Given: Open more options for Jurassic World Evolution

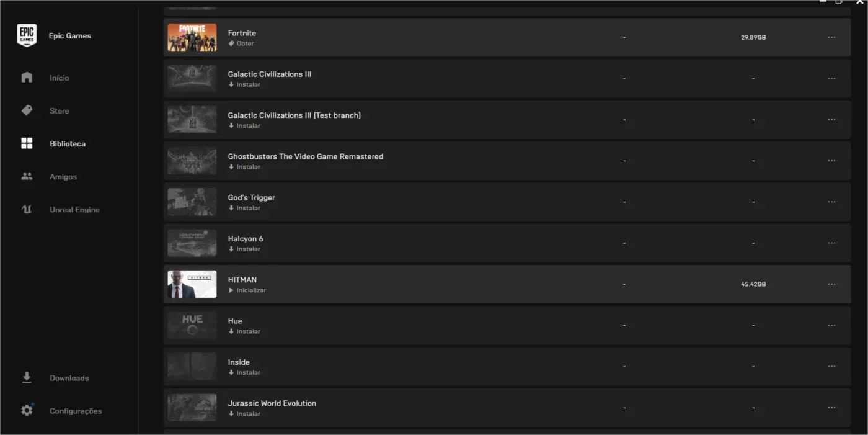Looking at the screenshot, I should [831, 408].
